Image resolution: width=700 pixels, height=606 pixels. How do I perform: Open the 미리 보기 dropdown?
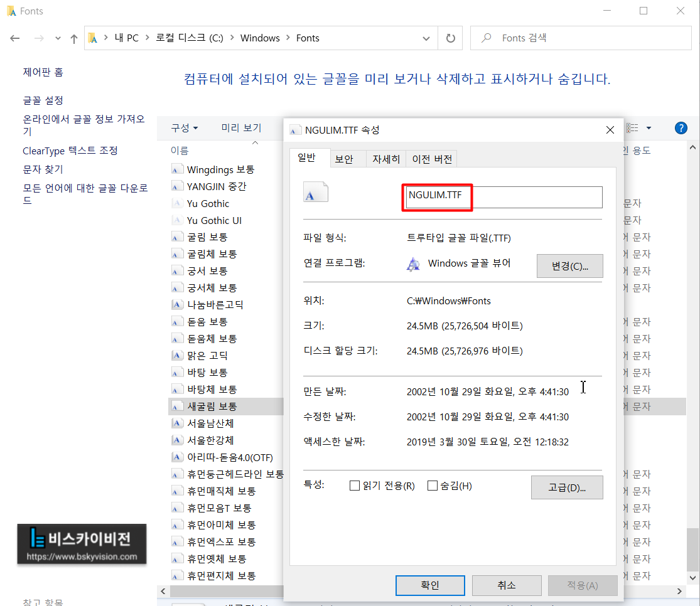(x=241, y=127)
